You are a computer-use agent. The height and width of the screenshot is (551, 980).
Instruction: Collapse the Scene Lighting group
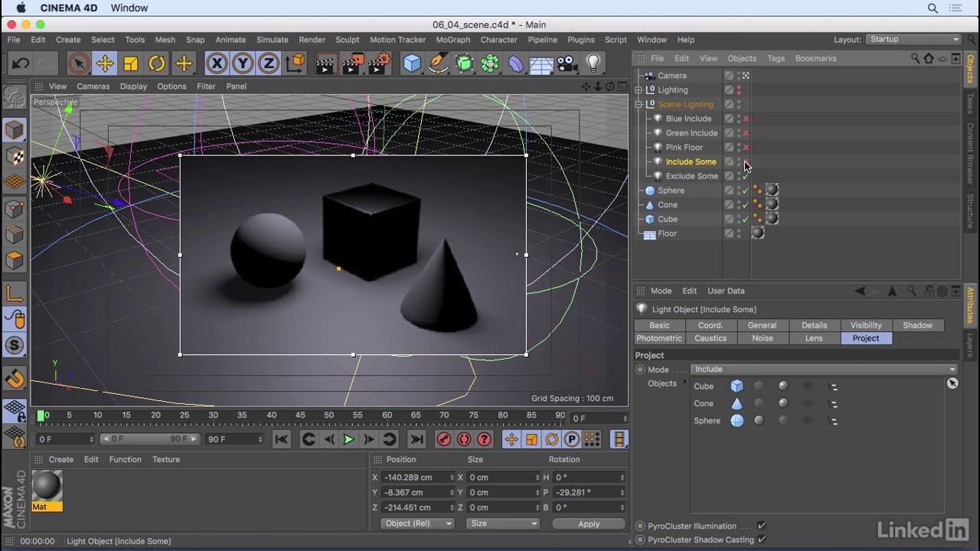pos(639,104)
